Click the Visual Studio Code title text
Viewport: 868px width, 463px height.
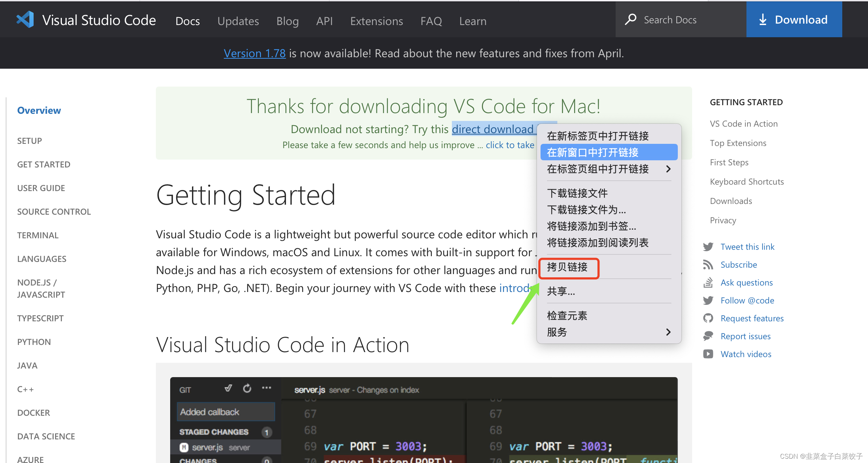tap(99, 20)
